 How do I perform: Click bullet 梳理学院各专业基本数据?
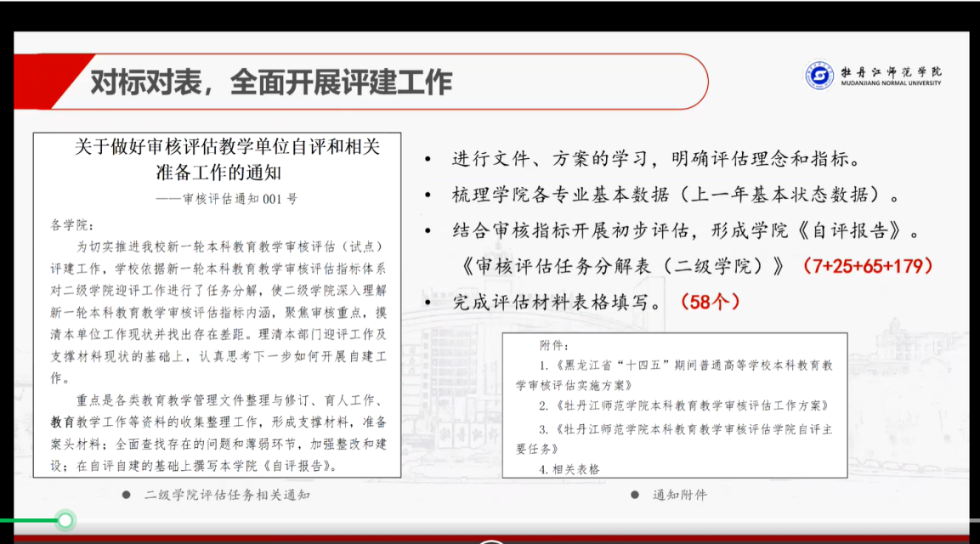click(676, 195)
